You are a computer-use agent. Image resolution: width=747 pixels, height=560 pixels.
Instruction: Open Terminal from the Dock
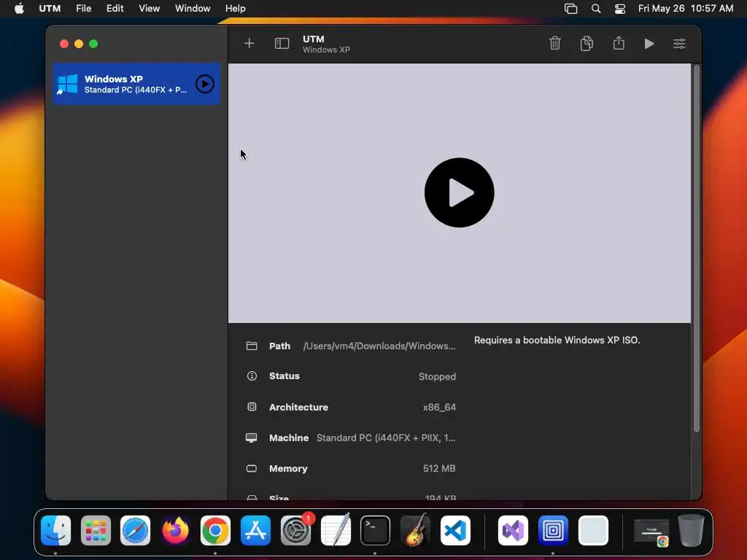coord(376,530)
